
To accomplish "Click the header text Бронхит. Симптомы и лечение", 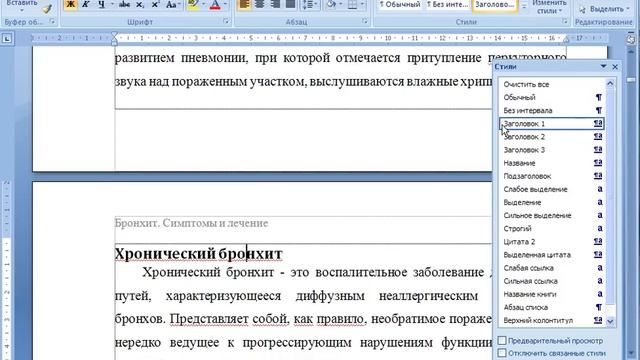I will tap(191, 223).
